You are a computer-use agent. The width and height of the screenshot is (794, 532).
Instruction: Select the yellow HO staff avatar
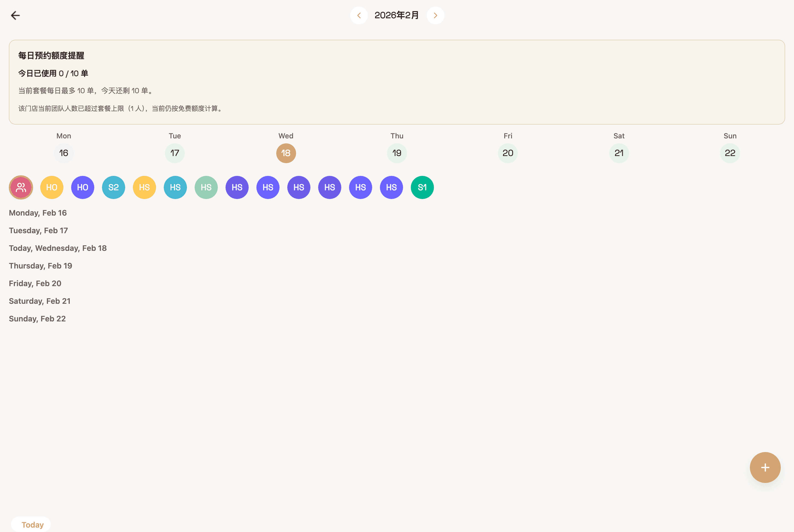pos(52,187)
